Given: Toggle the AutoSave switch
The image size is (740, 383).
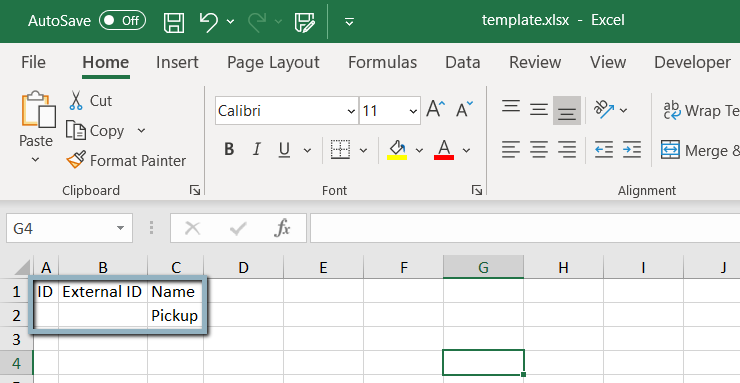Looking at the screenshot, I should pos(122,21).
